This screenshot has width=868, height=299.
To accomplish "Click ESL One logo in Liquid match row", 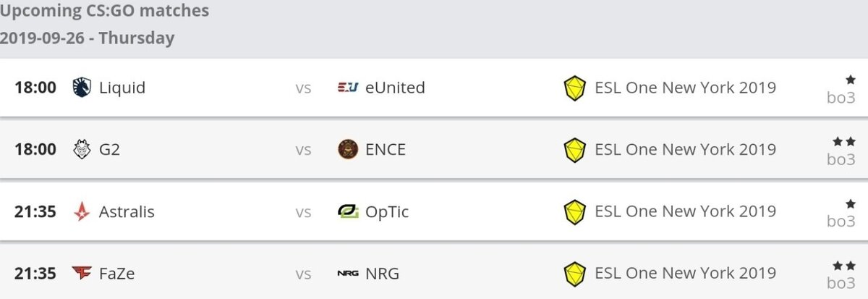I will (x=574, y=88).
